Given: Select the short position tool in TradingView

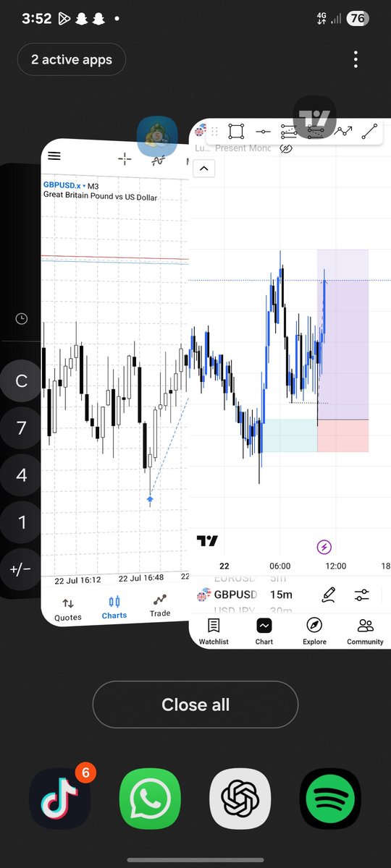Looking at the screenshot, I should pyautogui.click(x=315, y=132).
